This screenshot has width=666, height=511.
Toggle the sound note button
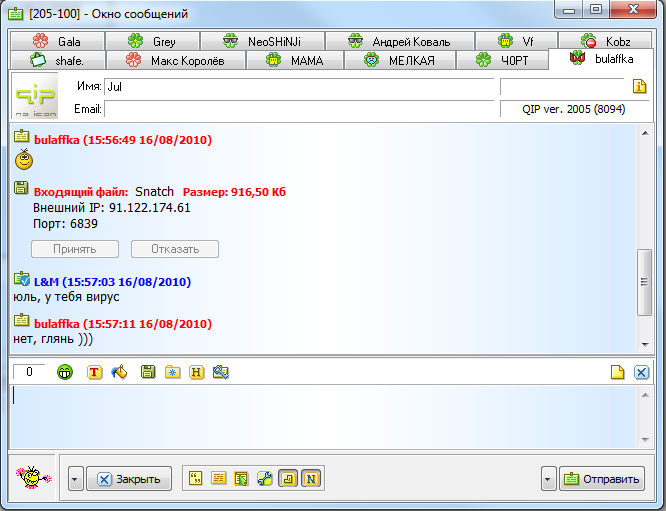(x=288, y=478)
